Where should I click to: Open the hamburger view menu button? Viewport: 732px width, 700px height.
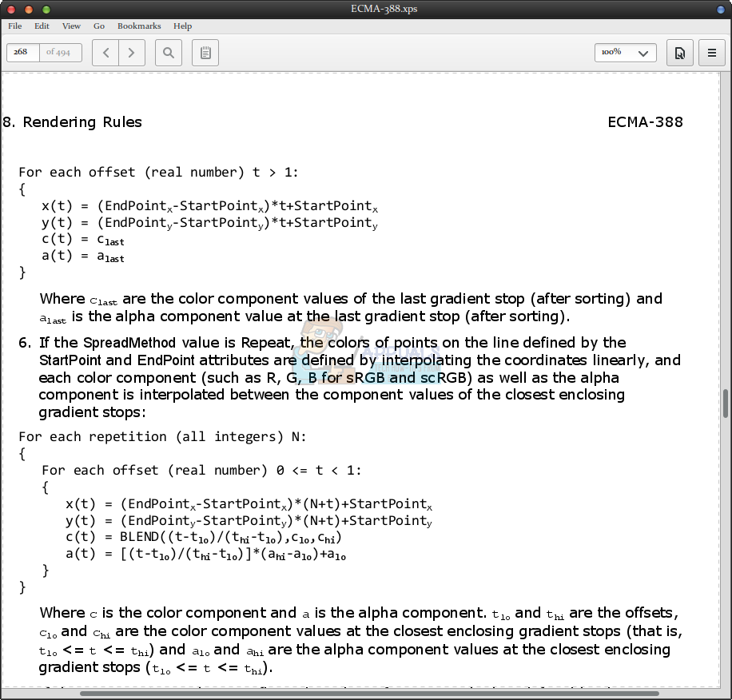712,53
